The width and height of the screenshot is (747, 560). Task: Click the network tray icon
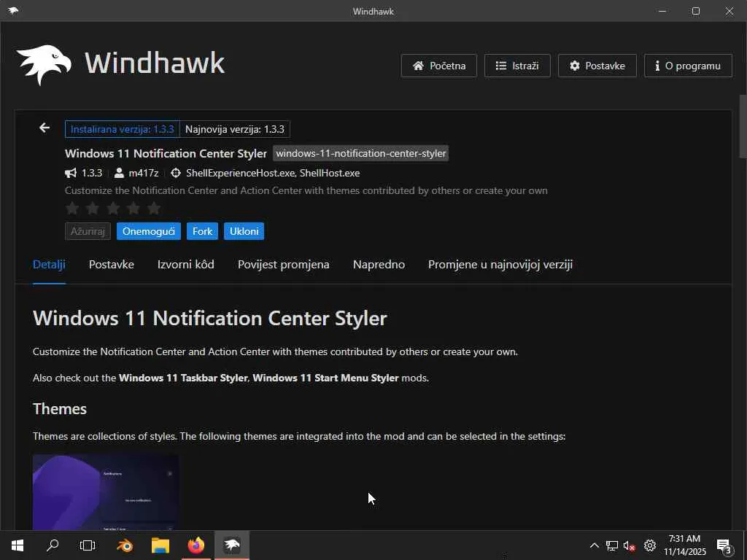(x=612, y=545)
